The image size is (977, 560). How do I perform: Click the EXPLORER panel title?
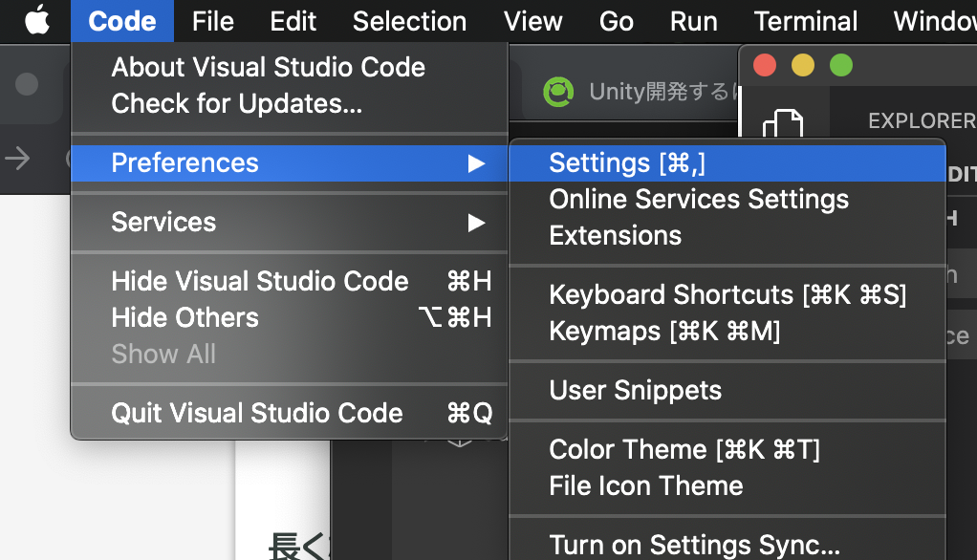(923, 120)
